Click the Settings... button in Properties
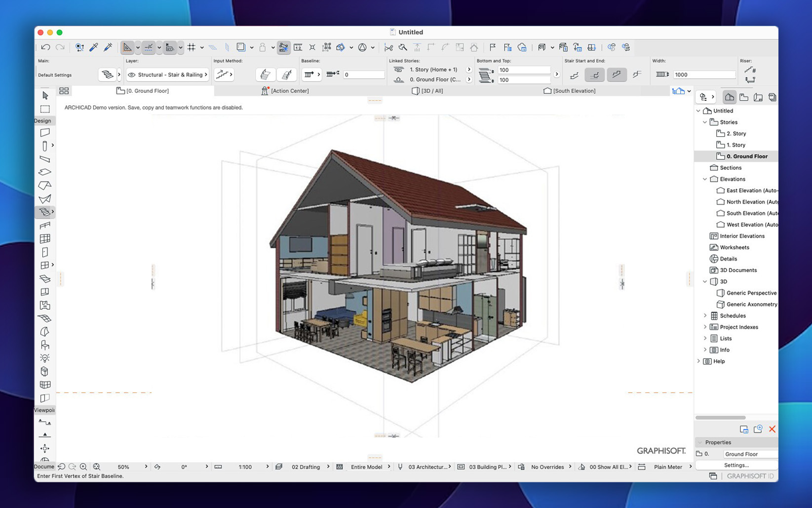Screen dimensions: 812x508 click(x=736, y=465)
